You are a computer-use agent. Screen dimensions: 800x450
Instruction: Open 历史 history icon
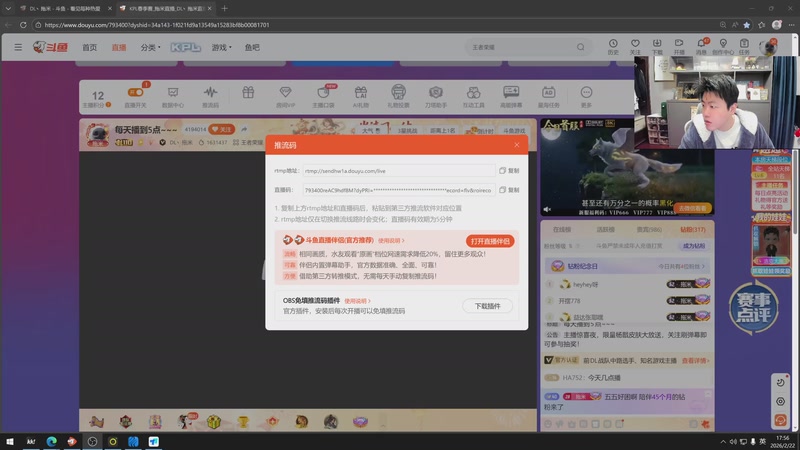(x=613, y=46)
